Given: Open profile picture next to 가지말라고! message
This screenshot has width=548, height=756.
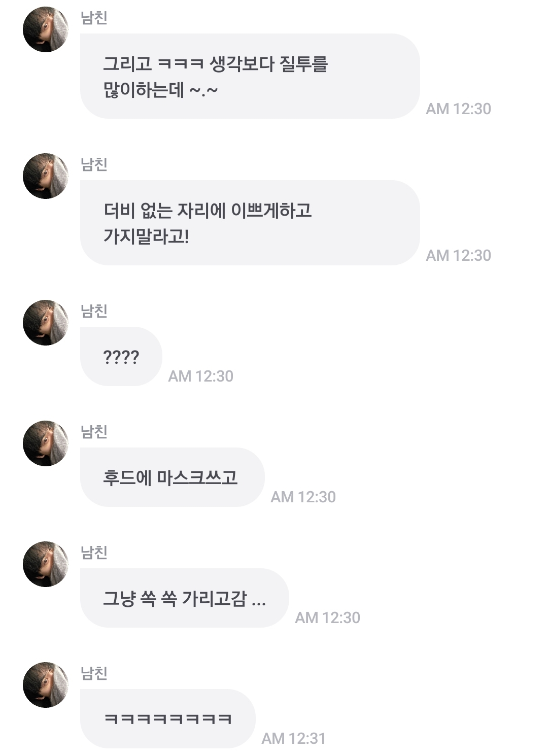Looking at the screenshot, I should pos(46,176).
